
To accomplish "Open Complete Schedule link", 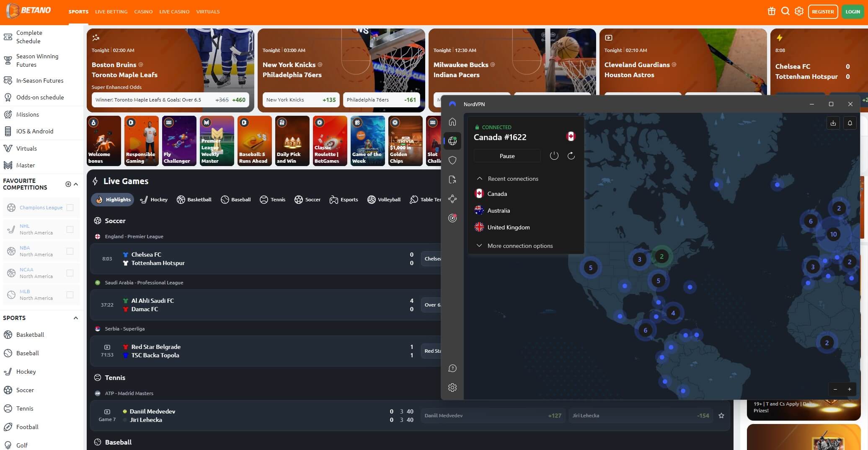I will click(29, 37).
